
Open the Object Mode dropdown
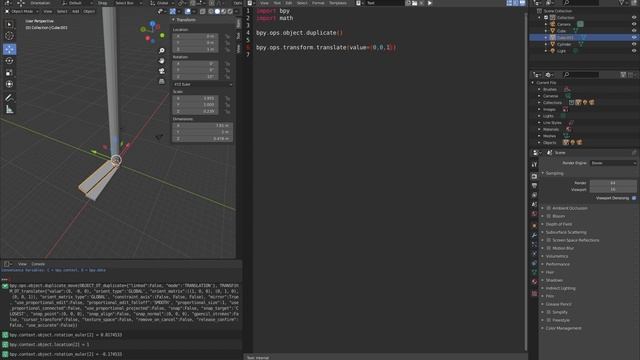(x=22, y=11)
